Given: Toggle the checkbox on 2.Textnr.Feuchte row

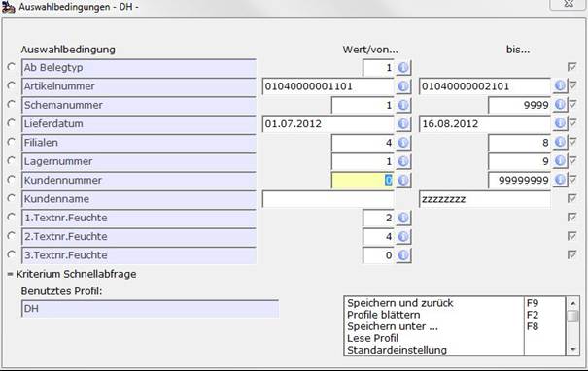Looking at the screenshot, I should point(571,236).
